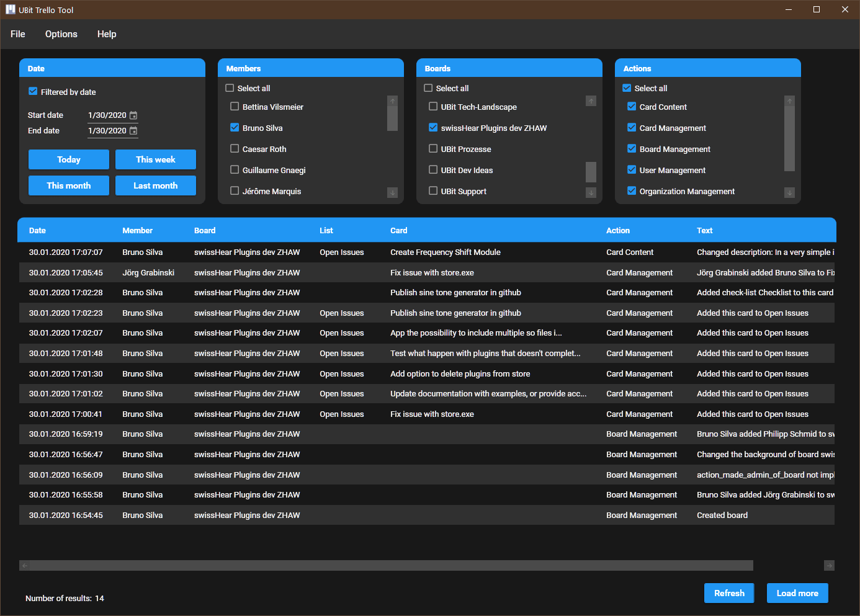Image resolution: width=860 pixels, height=616 pixels.
Task: Click the Start date input field
Action: click(107, 115)
